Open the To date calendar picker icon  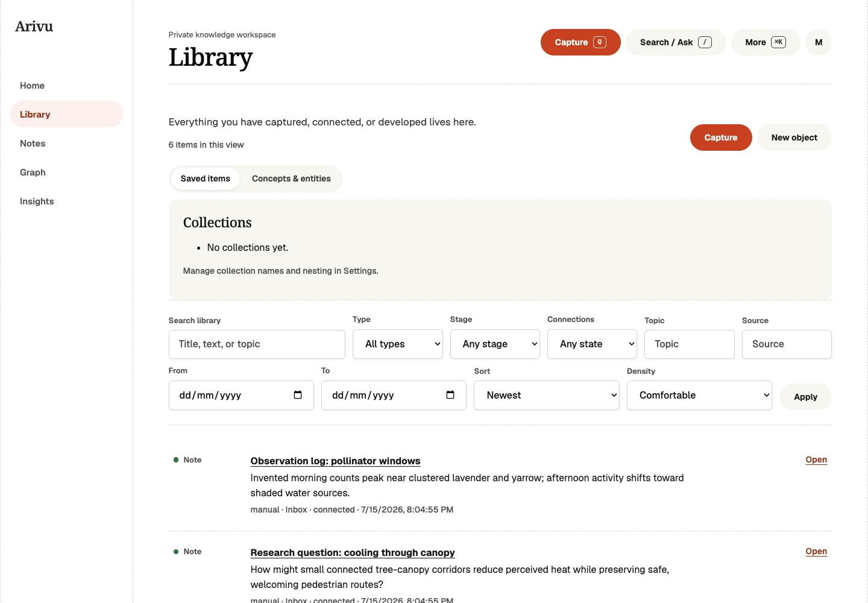[x=450, y=395]
